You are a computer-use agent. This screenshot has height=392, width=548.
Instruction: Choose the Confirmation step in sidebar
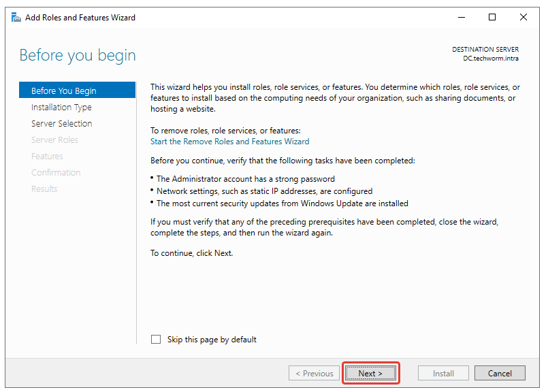[x=56, y=173]
